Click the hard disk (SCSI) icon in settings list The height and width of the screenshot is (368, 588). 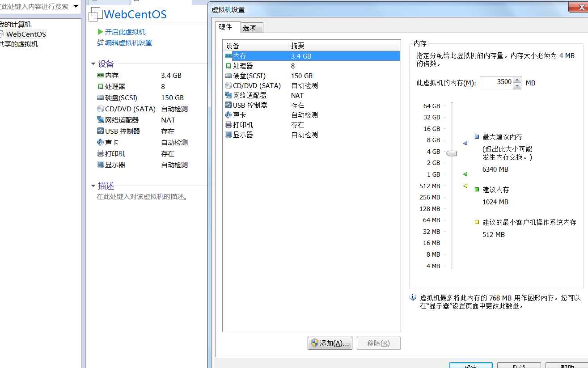pyautogui.click(x=228, y=76)
